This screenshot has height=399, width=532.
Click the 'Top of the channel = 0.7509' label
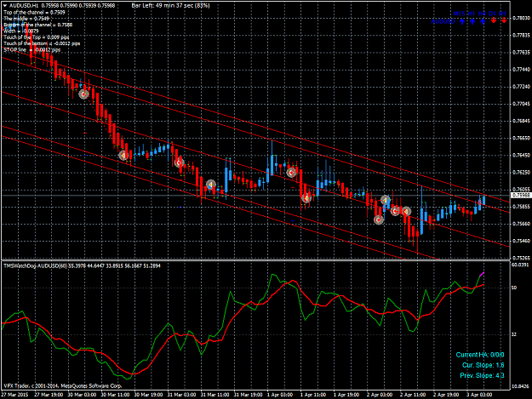pos(34,12)
